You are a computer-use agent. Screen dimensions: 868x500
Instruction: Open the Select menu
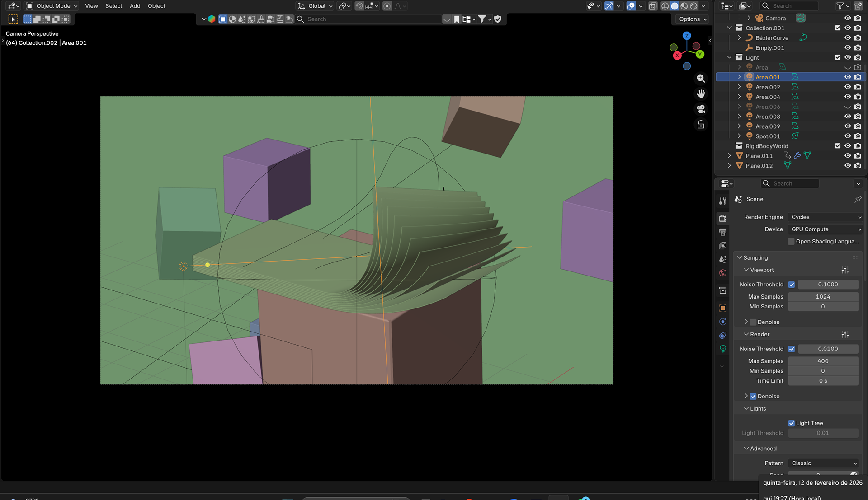pyautogui.click(x=113, y=6)
